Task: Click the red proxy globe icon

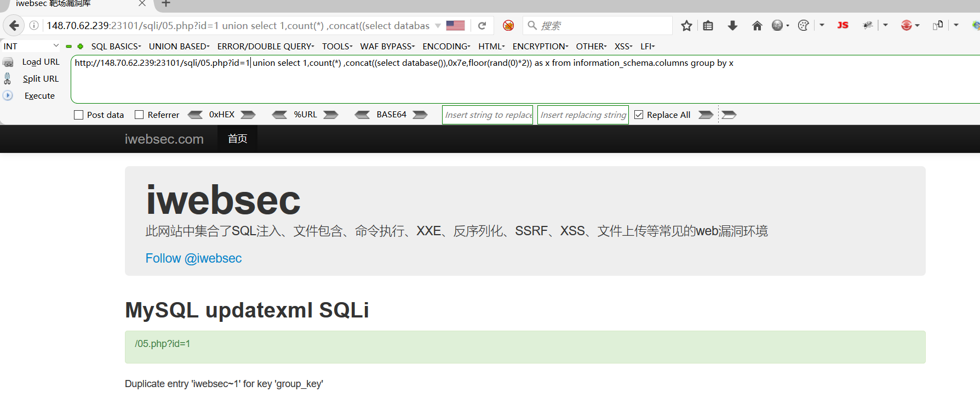Action: click(x=907, y=25)
